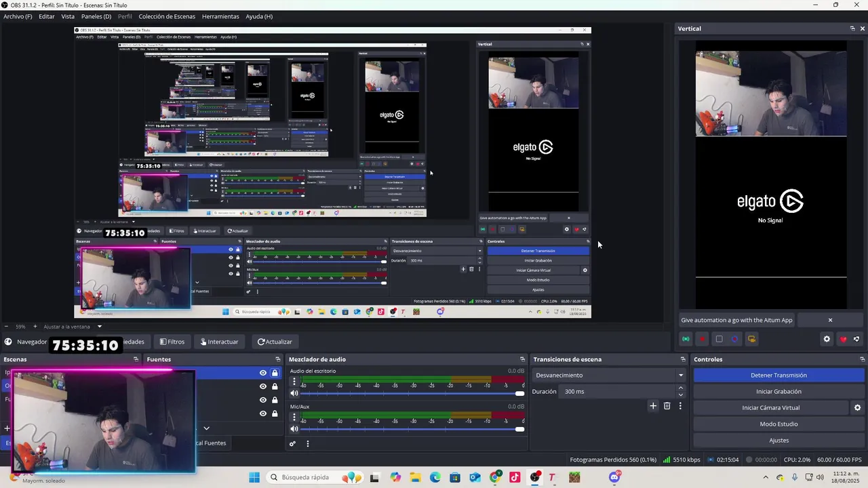Toggle visibility of the bottom source row
Screen dimensions: 868x488
point(263,413)
